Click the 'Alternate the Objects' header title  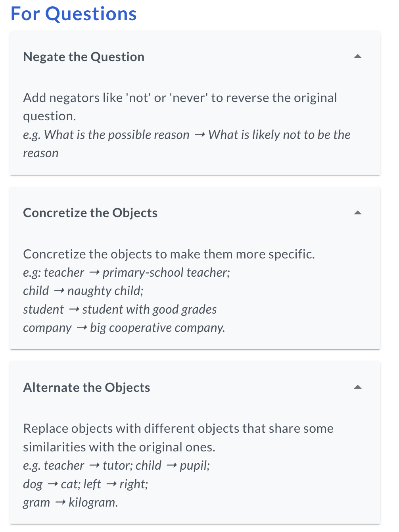[86, 387]
